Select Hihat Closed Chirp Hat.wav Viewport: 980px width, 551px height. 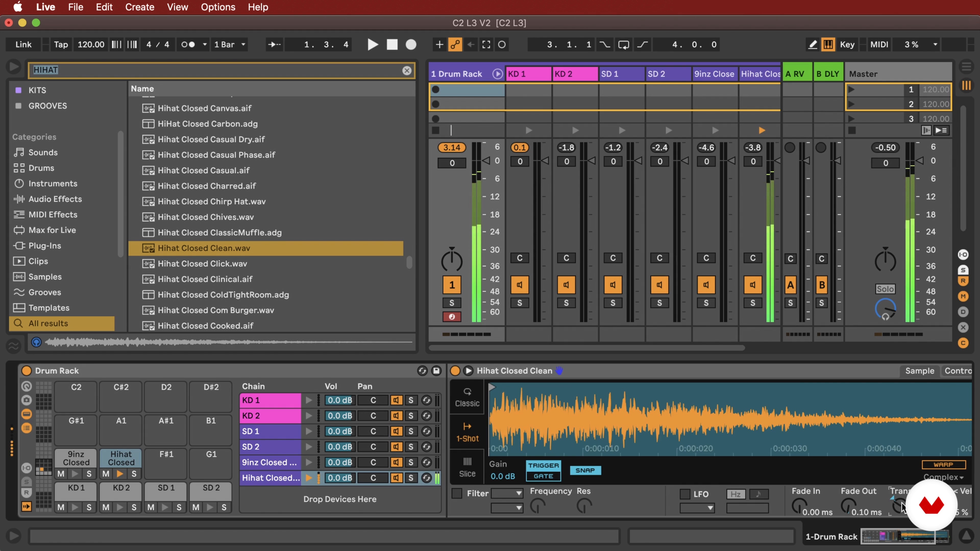tap(265, 202)
